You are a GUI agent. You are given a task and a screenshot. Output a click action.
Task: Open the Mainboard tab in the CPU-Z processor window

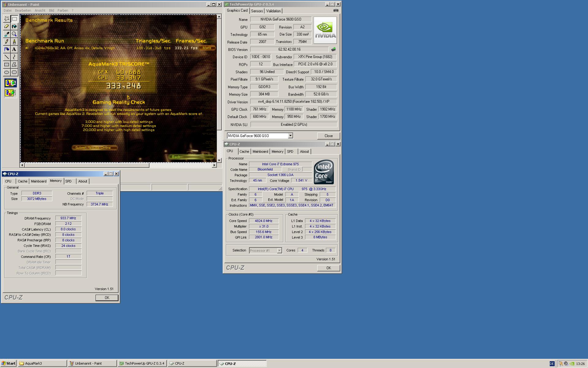tap(260, 151)
